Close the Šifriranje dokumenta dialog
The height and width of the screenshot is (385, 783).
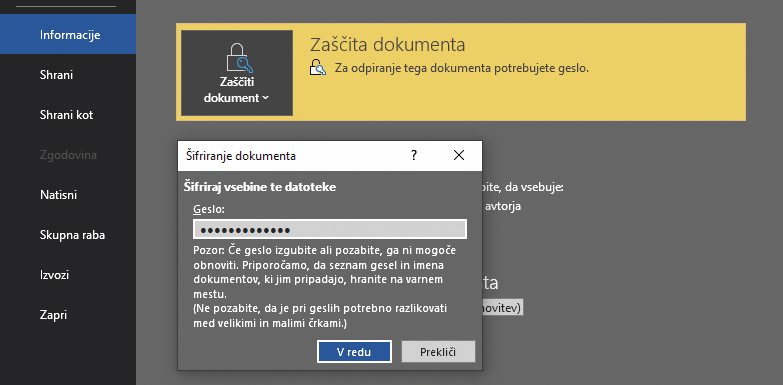click(458, 155)
